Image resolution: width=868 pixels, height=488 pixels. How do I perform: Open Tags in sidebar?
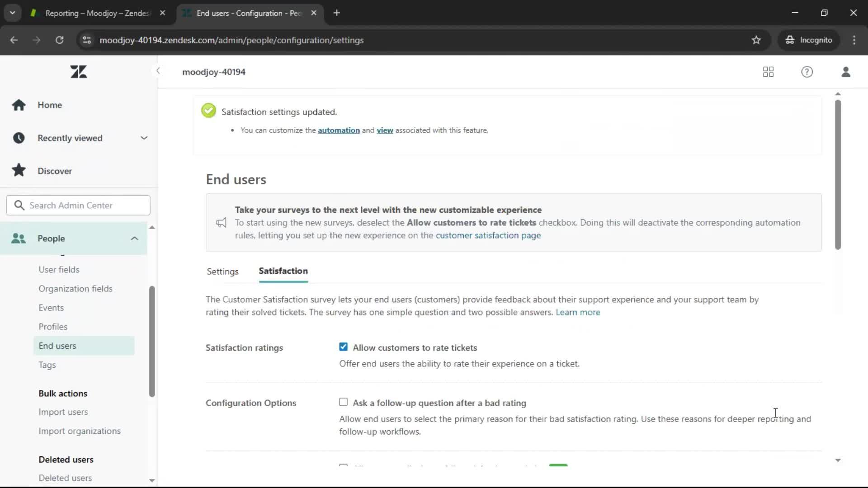coord(47,365)
